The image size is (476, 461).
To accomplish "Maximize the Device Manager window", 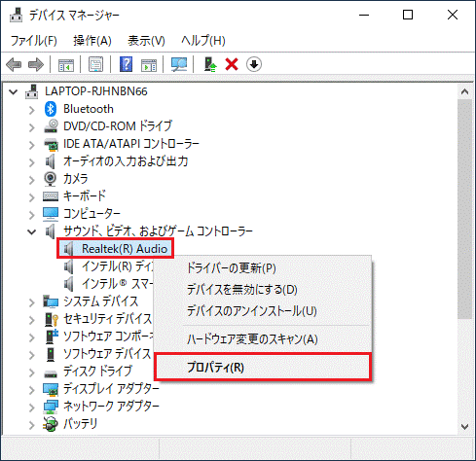I will [408, 15].
